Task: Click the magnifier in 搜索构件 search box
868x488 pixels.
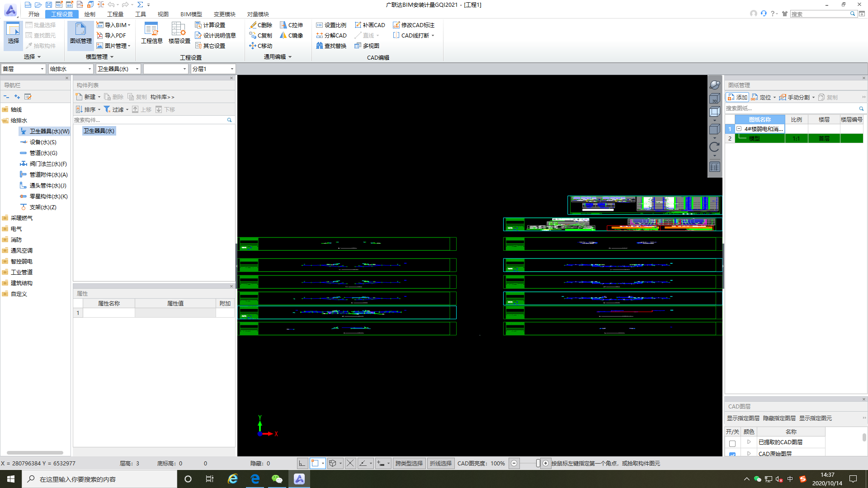Action: coord(229,120)
